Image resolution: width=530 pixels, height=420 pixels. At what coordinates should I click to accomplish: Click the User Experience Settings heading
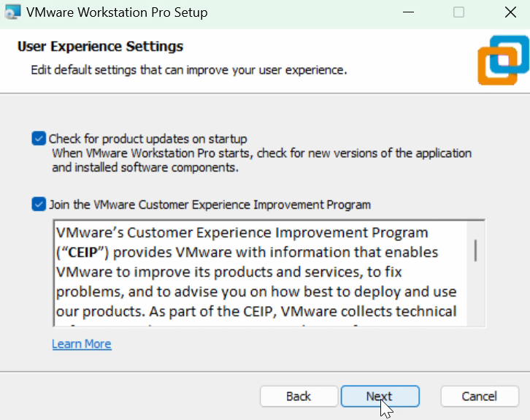(x=101, y=46)
